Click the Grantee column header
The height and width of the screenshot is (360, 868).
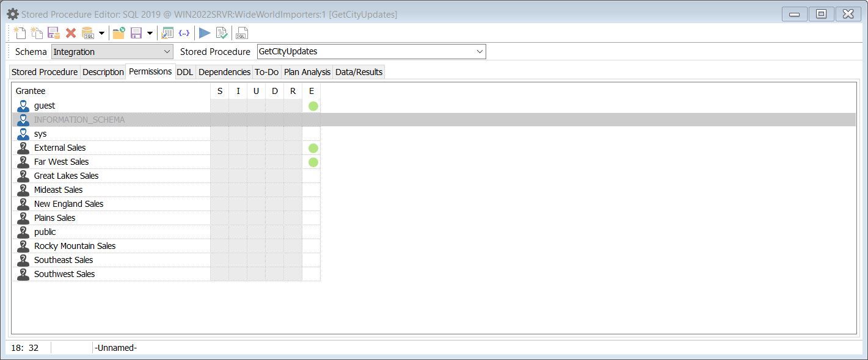(x=31, y=91)
